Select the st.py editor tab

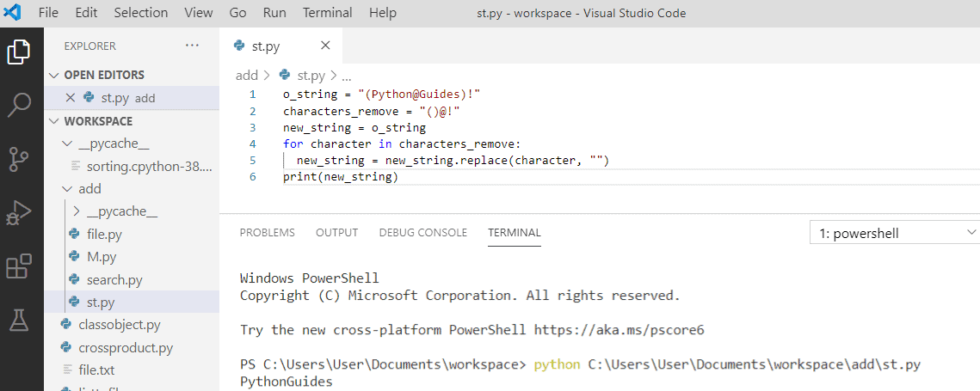281,46
